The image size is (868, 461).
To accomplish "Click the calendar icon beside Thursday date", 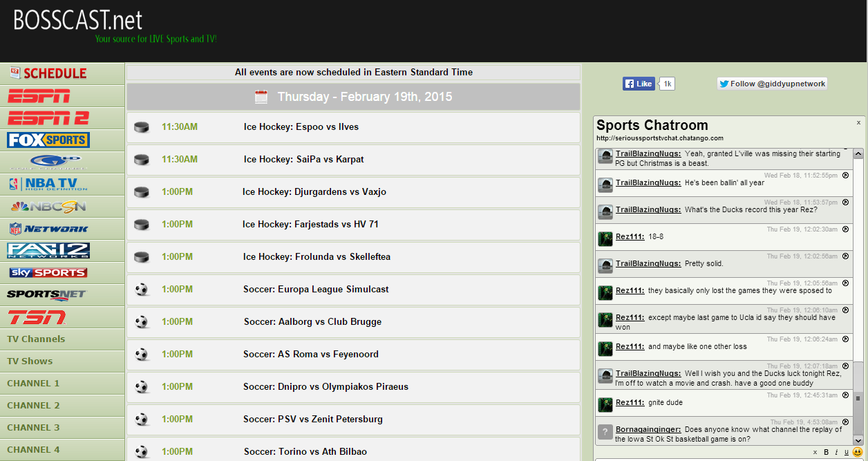I will [x=261, y=97].
